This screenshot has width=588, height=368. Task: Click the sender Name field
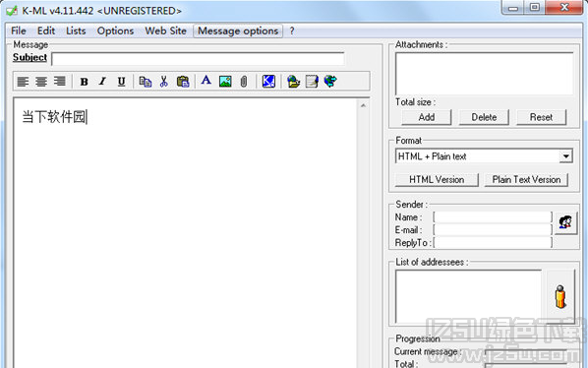point(493,216)
